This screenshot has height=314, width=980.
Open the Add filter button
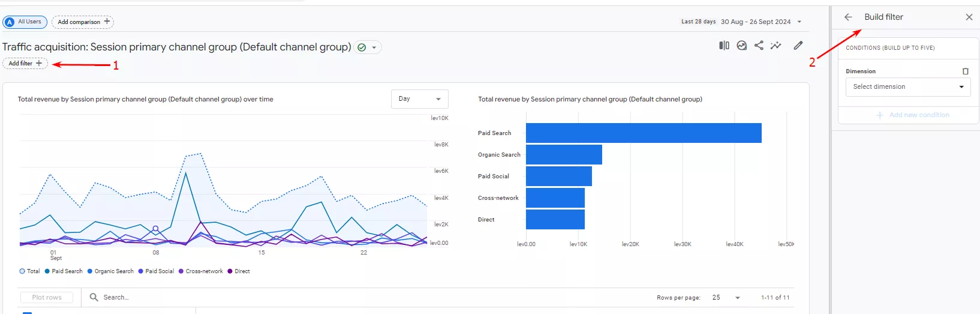tap(25, 63)
